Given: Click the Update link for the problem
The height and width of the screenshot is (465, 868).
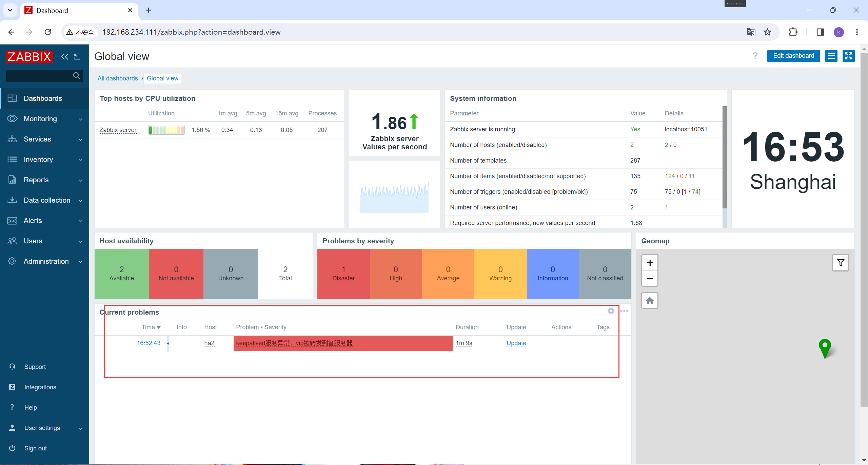Looking at the screenshot, I should [516, 343].
